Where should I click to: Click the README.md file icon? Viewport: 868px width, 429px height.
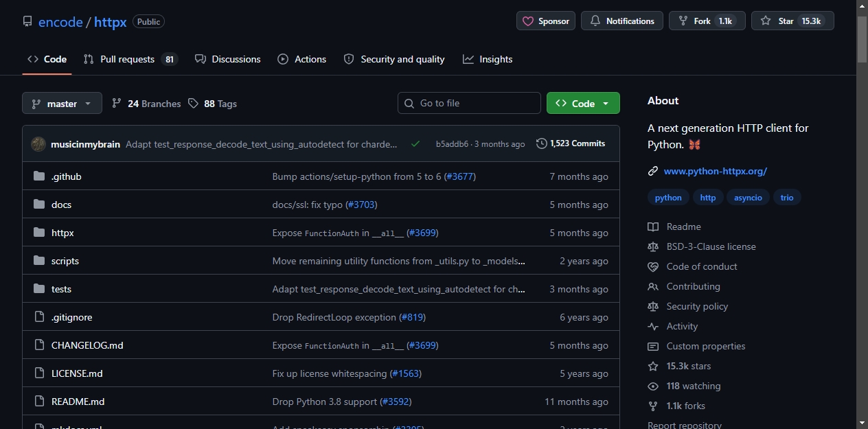tap(39, 402)
